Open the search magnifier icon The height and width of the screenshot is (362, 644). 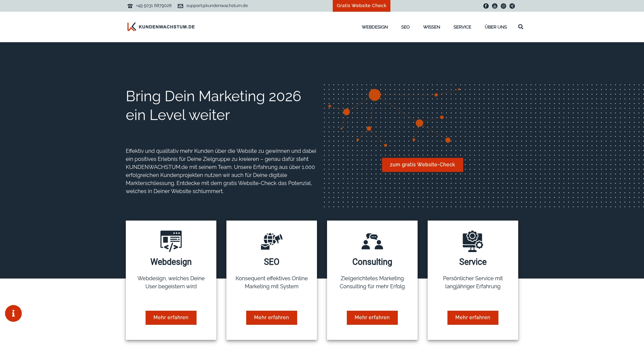coord(521,27)
